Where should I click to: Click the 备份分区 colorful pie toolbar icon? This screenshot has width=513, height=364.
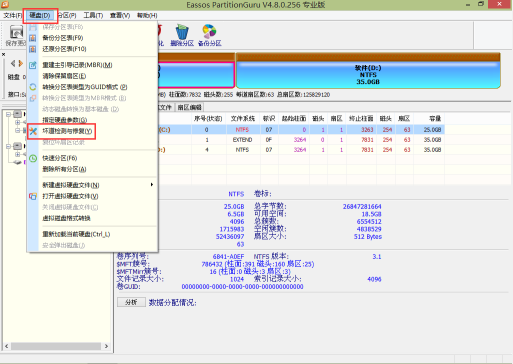point(209,32)
